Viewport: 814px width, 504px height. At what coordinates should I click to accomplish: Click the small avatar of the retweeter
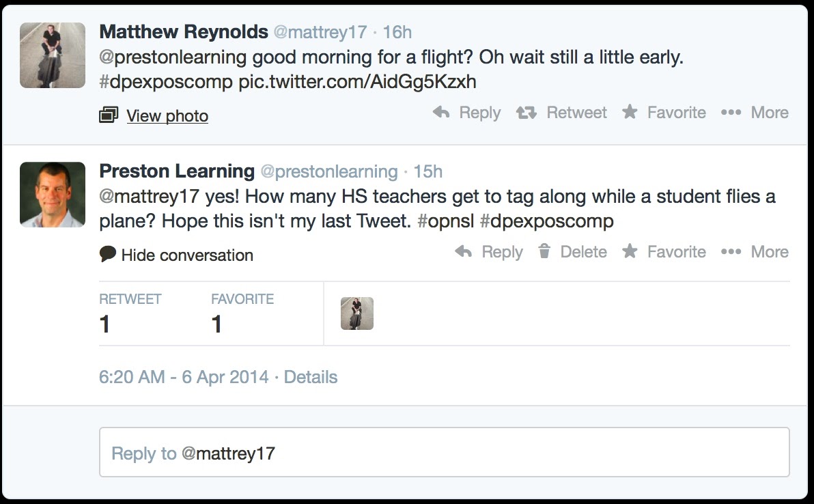[357, 314]
